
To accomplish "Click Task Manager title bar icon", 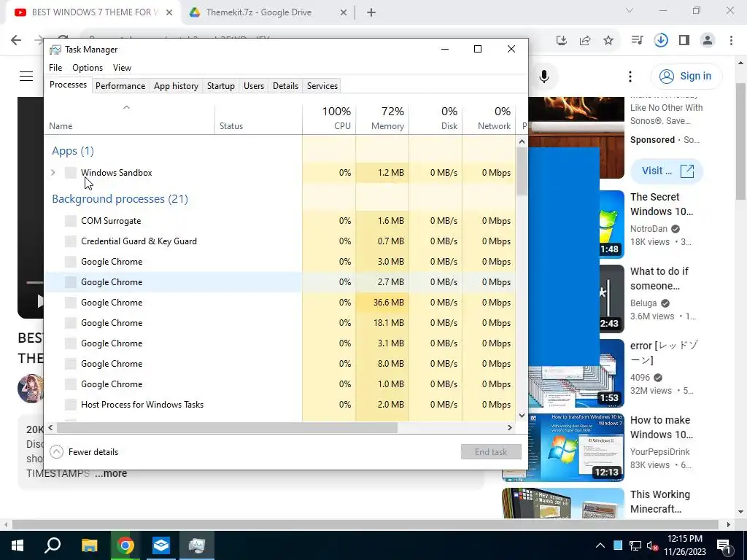I will coord(55,50).
